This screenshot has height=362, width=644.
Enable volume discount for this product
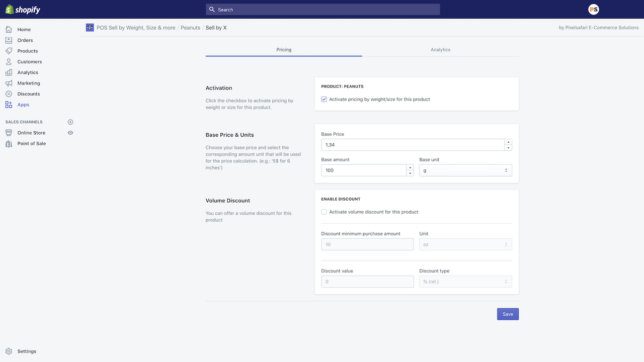click(324, 212)
